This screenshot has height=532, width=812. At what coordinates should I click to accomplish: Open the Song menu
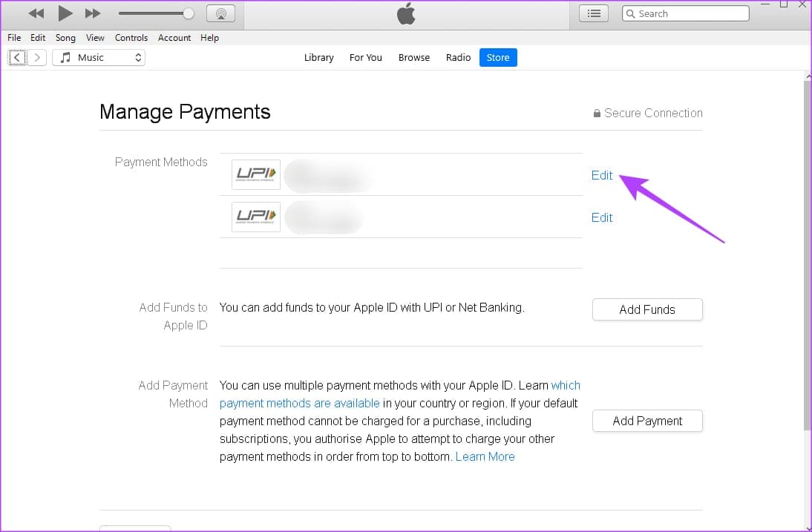click(x=65, y=38)
